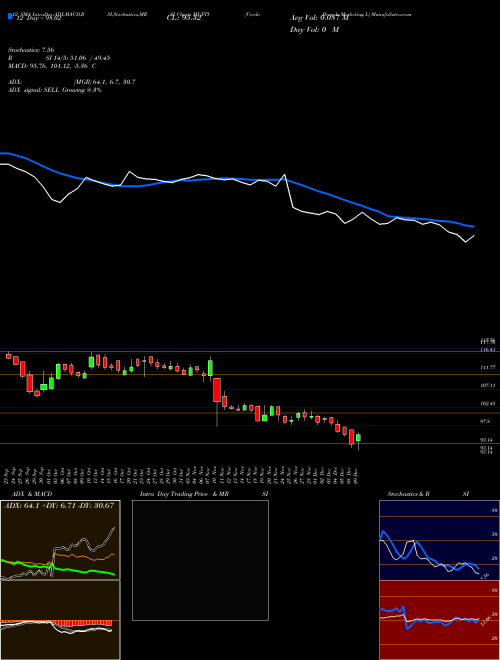Click the 'Stochastics: 7.56' reading
This screenshot has height=660, width=500.
[31, 50]
